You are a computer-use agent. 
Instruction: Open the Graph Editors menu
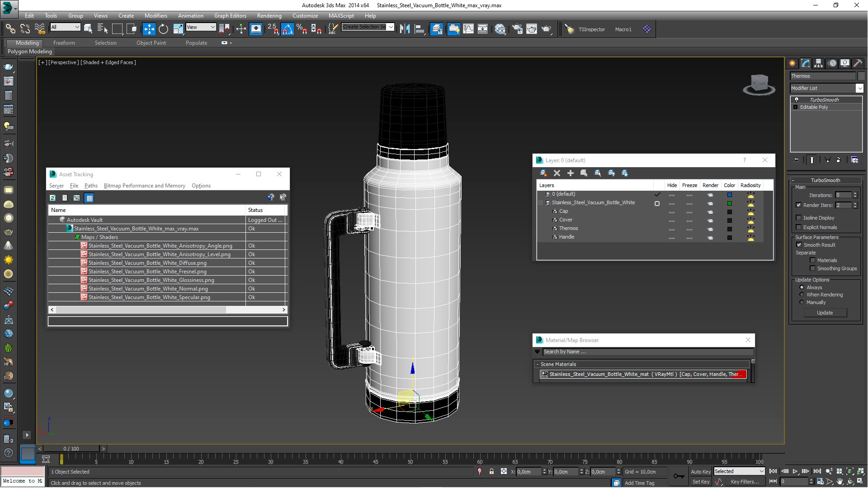click(x=230, y=15)
